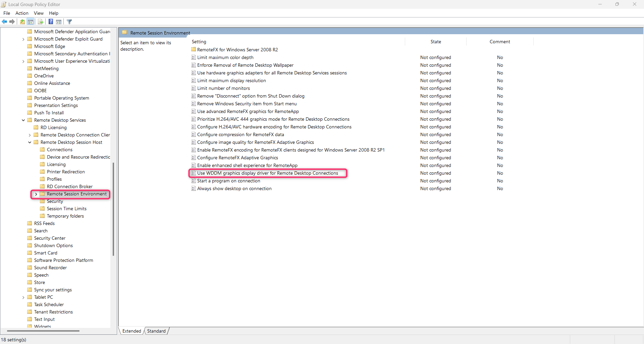This screenshot has width=644, height=344.
Task: Click the Filter icon on the toolbar
Action: 69,21
